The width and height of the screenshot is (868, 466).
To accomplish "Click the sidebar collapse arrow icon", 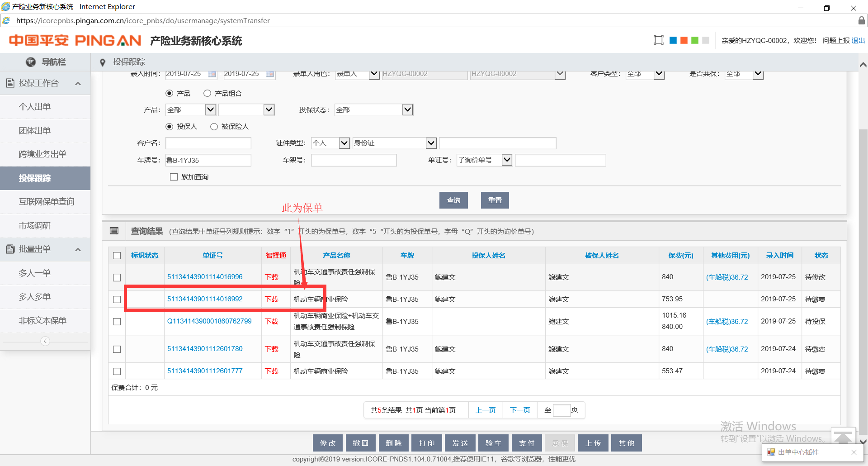I will pos(45,341).
